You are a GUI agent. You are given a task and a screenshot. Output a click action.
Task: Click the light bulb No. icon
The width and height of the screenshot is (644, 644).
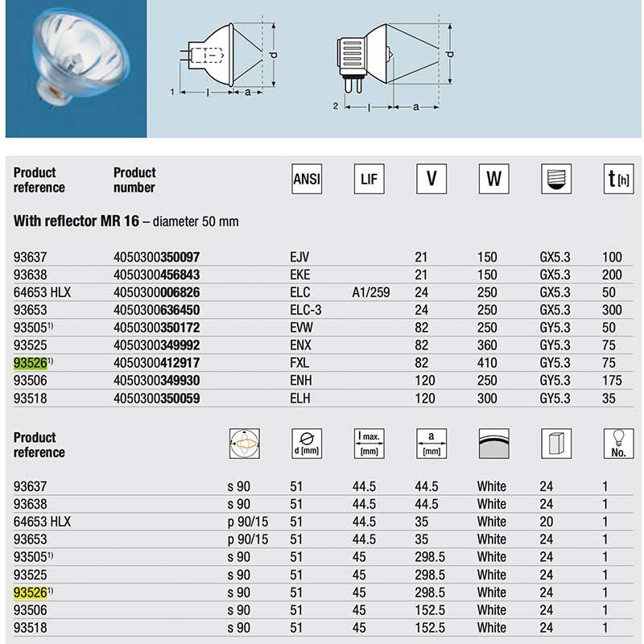coord(617,444)
